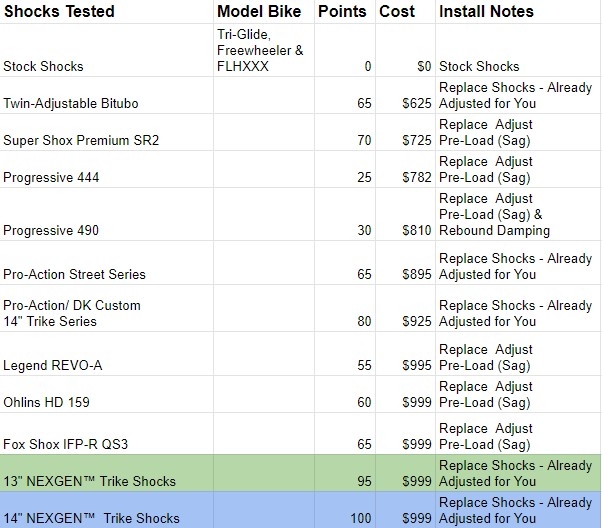Click the 'Fox Shox IFP-R QS3' cell
The width and height of the screenshot is (602, 528).
coord(107,434)
